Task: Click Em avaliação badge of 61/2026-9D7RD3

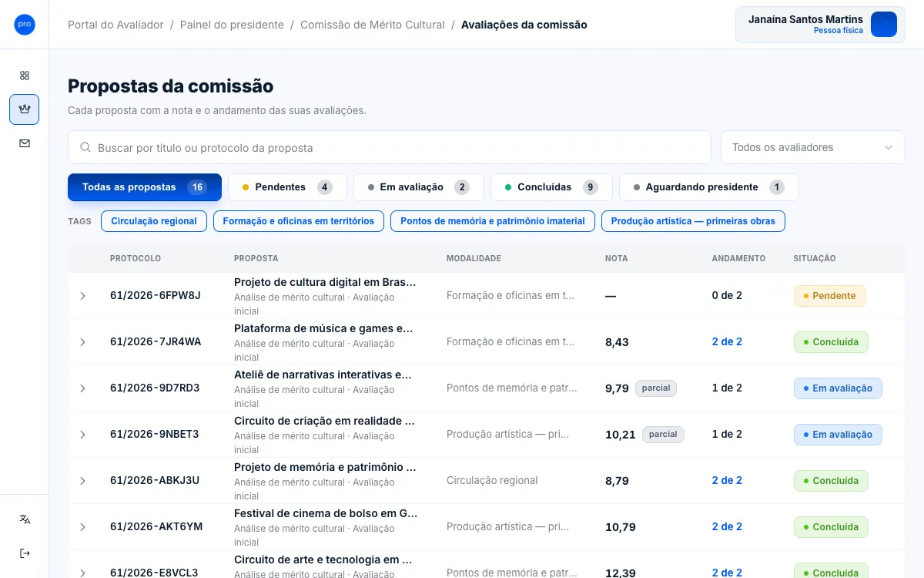Action: tap(838, 388)
